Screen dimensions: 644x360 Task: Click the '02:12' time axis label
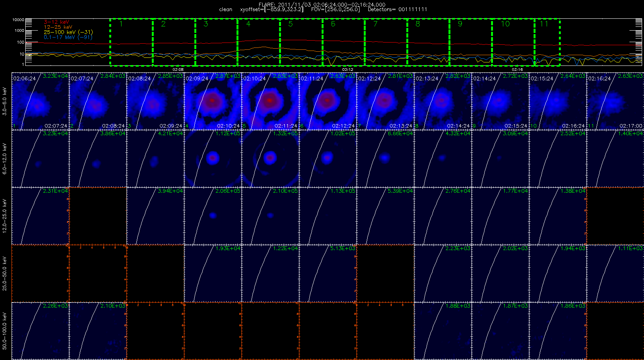[x=348, y=69]
